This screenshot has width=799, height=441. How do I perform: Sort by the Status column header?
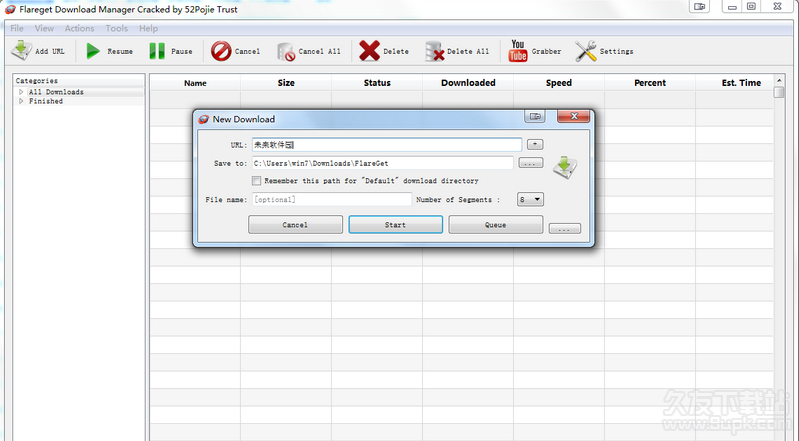[377, 83]
